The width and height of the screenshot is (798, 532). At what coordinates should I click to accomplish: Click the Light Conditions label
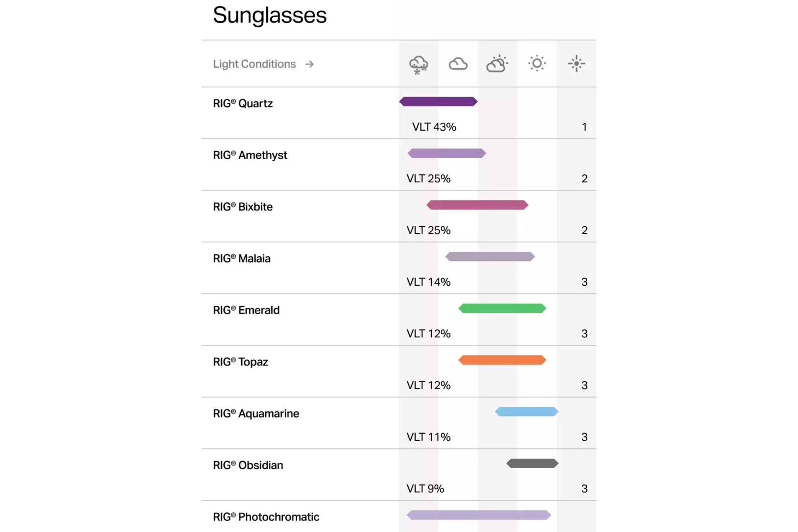coord(254,64)
